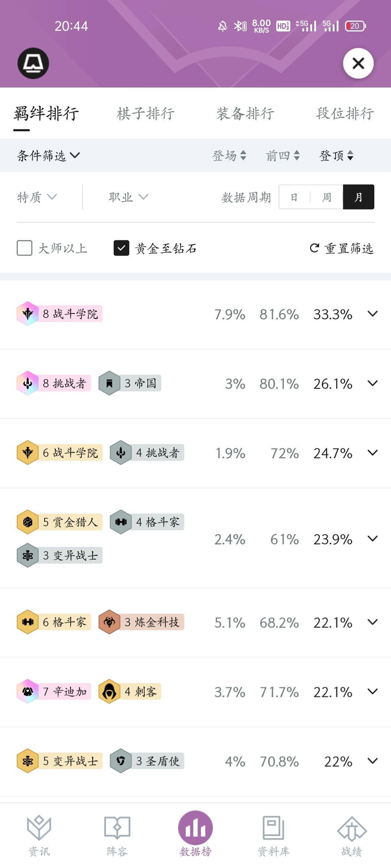Viewport: 391px width, 868px height.
Task: Open the 特质 filter dropdown
Action: pyautogui.click(x=37, y=197)
